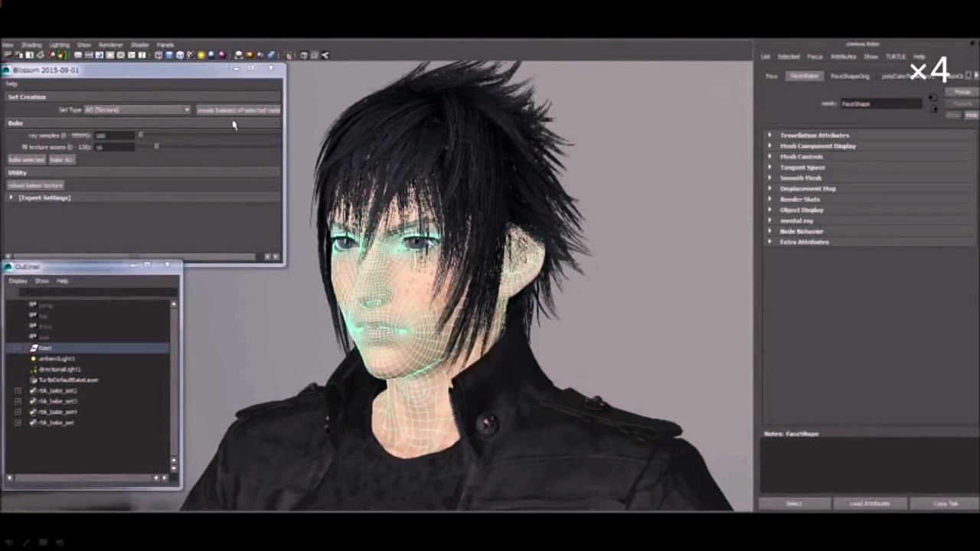The width and height of the screenshot is (980, 551).
Task: Click the Outliner vertical scrollbar up arrow
Action: [x=174, y=305]
